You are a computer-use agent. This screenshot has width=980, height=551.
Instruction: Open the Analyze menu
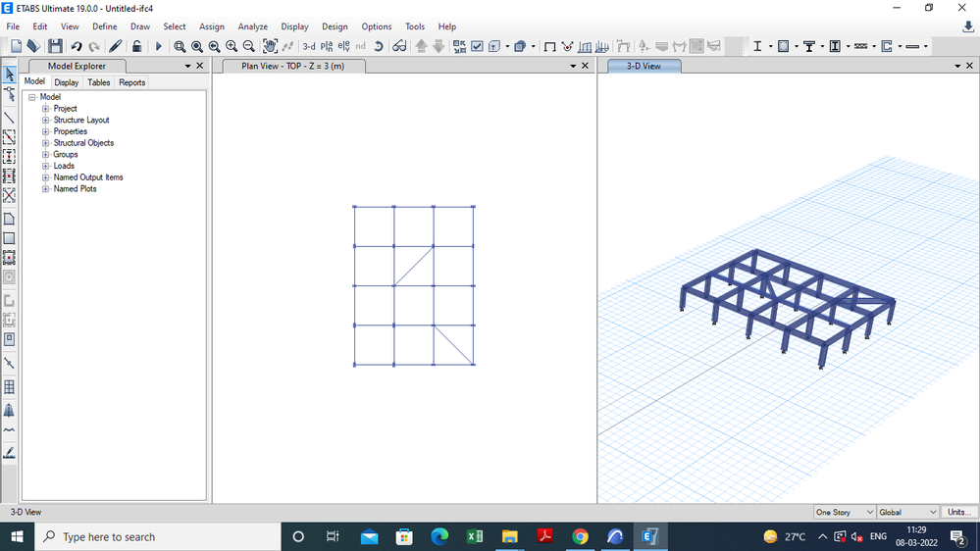252,26
